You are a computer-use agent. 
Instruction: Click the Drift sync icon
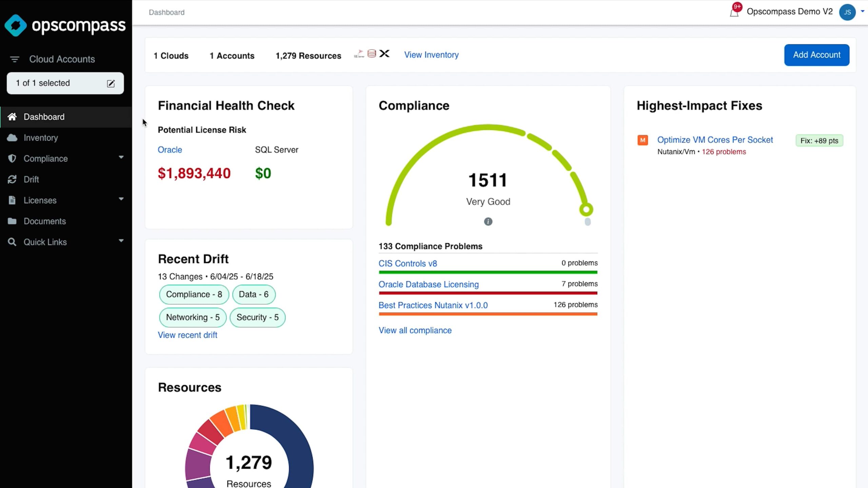tap(12, 179)
